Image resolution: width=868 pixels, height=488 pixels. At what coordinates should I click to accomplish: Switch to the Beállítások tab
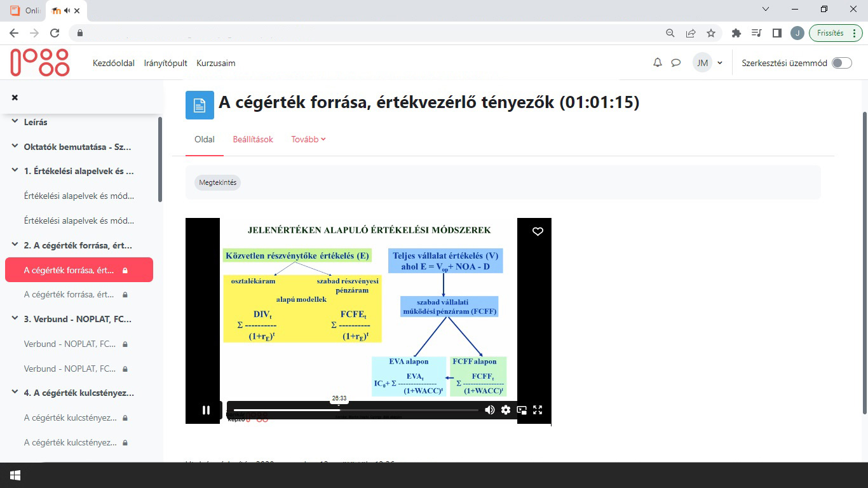coord(252,139)
